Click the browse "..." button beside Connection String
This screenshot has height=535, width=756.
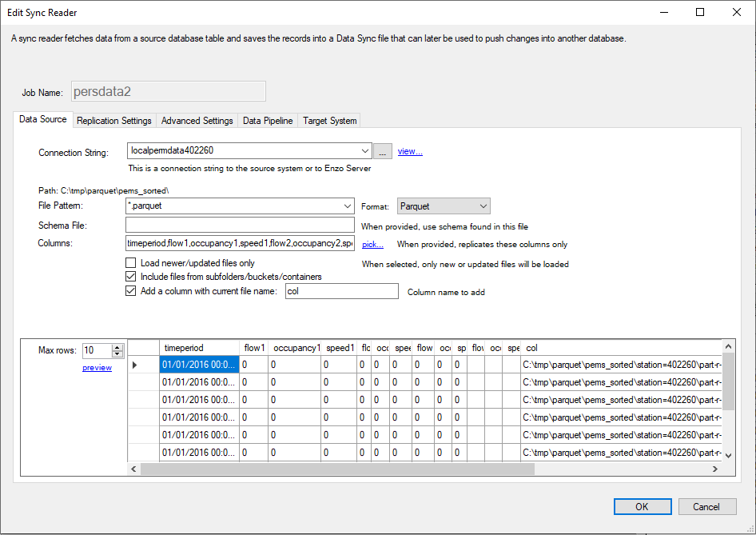pyautogui.click(x=382, y=150)
